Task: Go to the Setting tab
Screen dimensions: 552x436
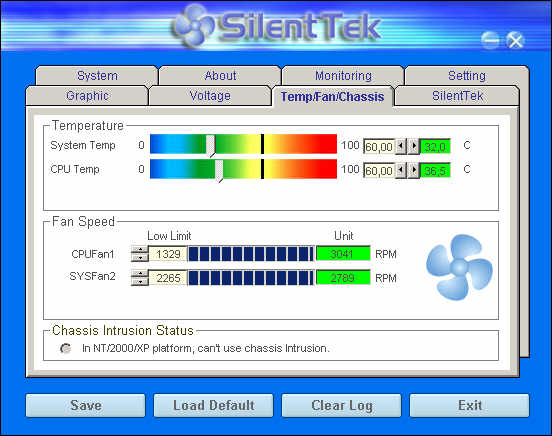Action: 467,75
